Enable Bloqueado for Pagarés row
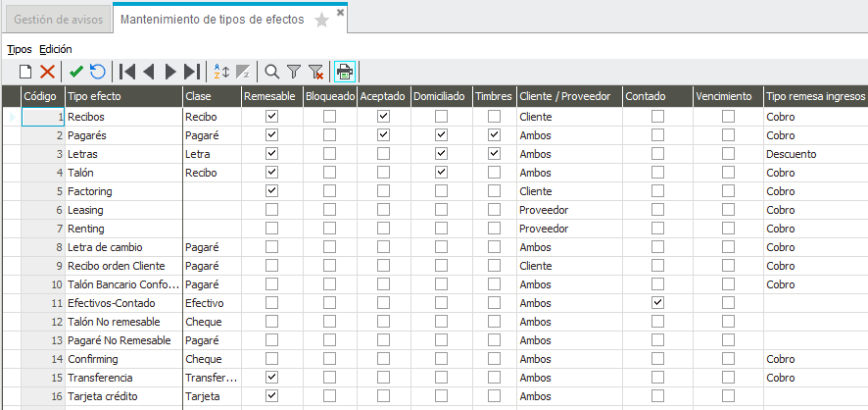 [329, 135]
